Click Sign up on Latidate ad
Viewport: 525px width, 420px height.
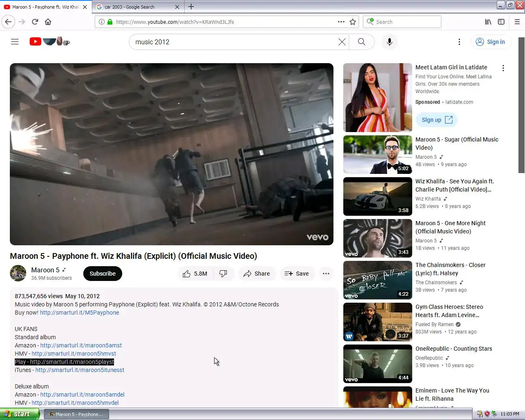click(x=437, y=120)
